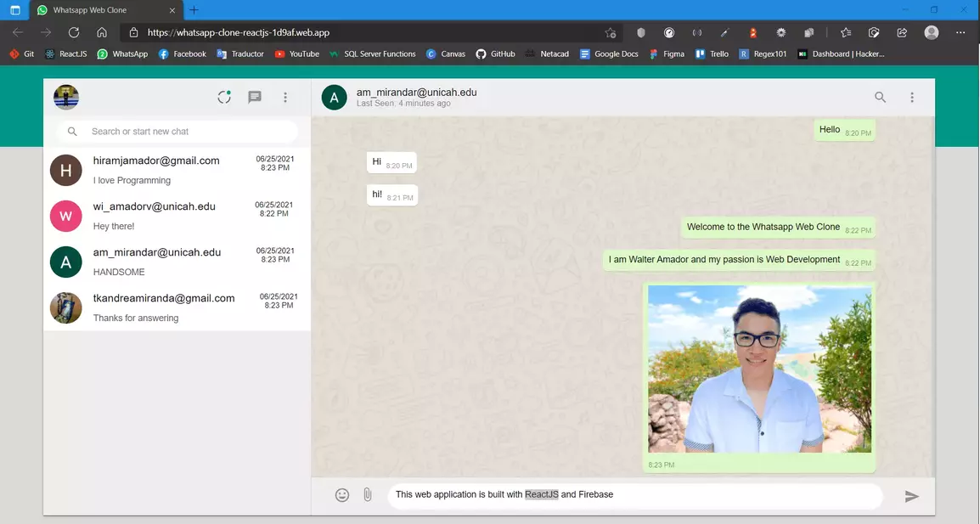
Task: Click your profile avatar in sidebar header
Action: coord(66,98)
